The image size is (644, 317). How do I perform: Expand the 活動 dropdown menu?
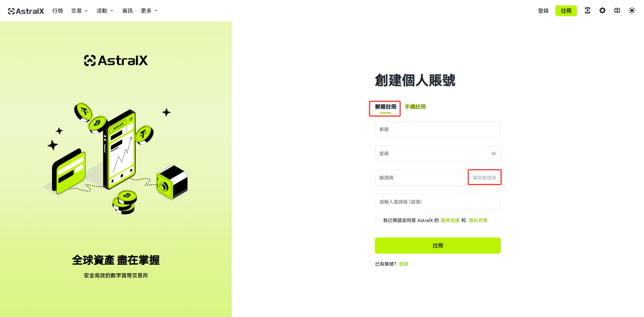[105, 11]
